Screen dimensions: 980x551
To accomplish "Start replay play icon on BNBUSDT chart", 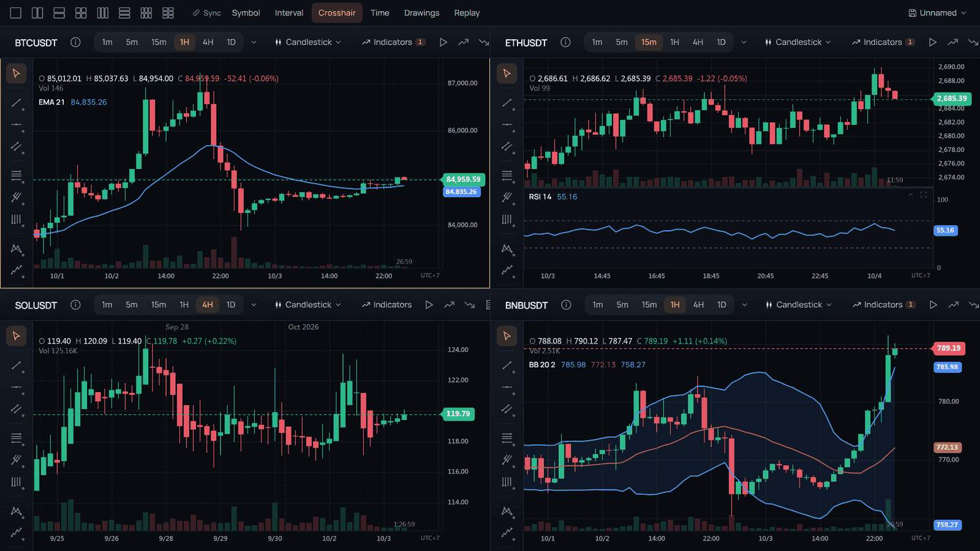I will point(933,305).
